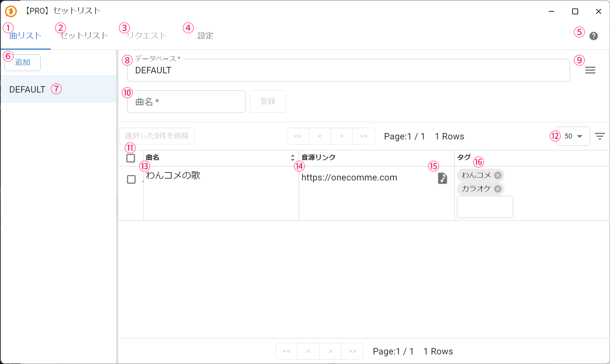Toggle the select-all checkbox in header

131,158
